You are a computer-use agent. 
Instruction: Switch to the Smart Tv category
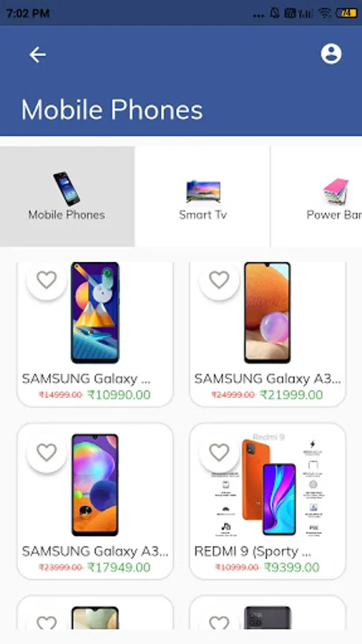tap(202, 197)
